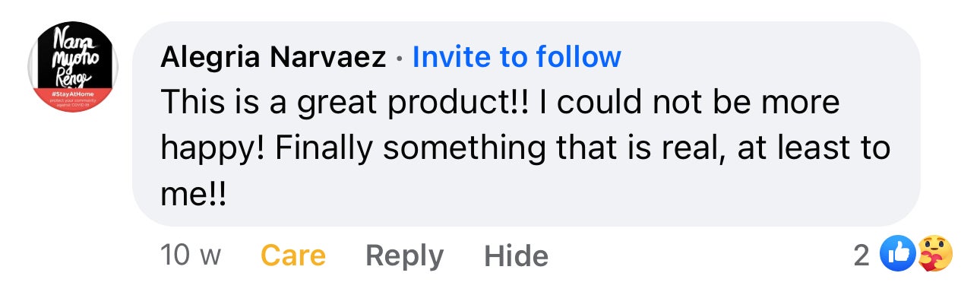Reply to Alegria Narvaez's comment
Image resolution: width=980 pixels, height=292 pixels.
tap(404, 255)
